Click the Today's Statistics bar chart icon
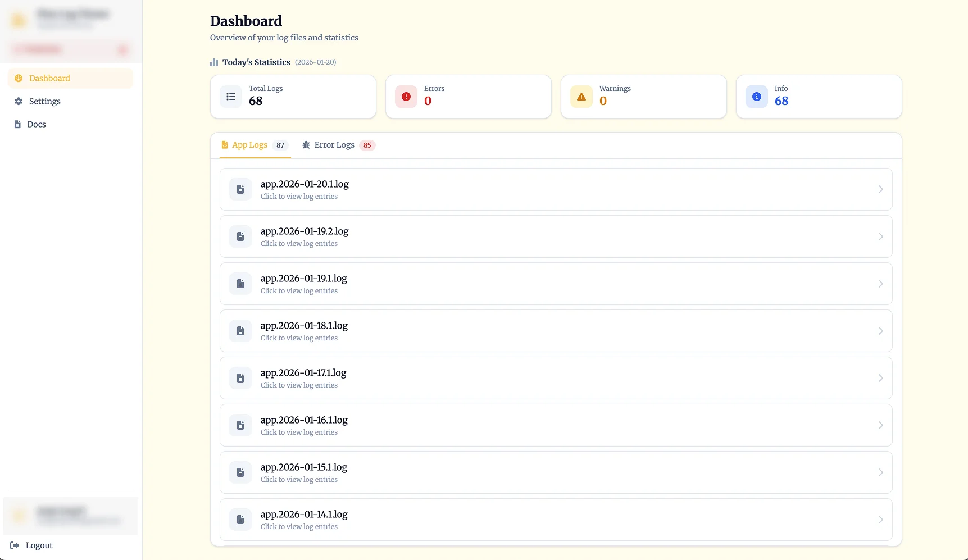The width and height of the screenshot is (968, 560). point(214,62)
